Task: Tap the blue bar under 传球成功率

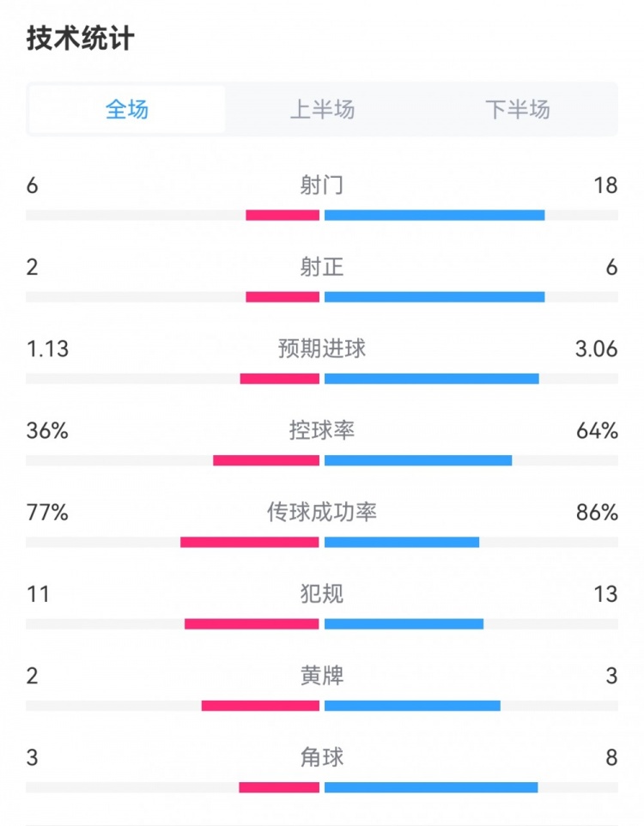Action: tap(402, 542)
